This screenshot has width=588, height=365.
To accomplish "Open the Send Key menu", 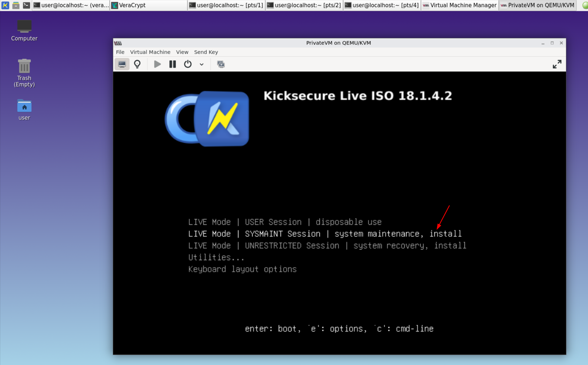I will coord(206,52).
